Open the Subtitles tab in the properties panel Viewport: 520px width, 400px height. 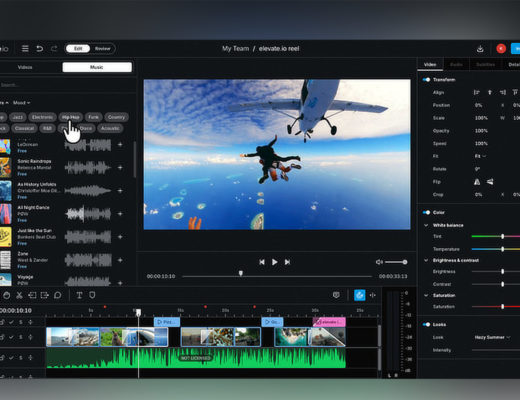tap(485, 64)
